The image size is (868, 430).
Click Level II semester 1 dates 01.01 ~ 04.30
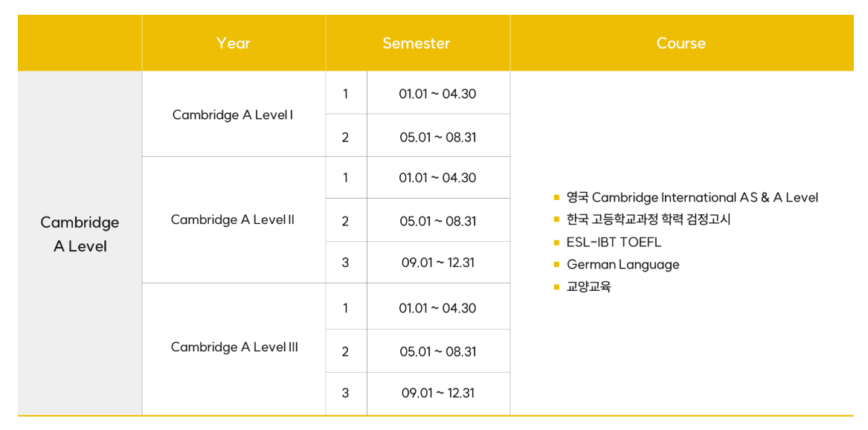[437, 178]
